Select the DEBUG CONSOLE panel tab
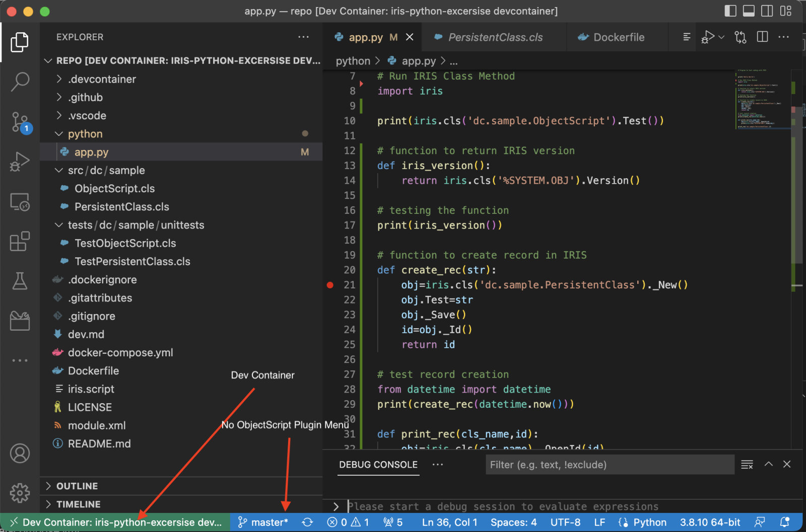 (x=378, y=465)
